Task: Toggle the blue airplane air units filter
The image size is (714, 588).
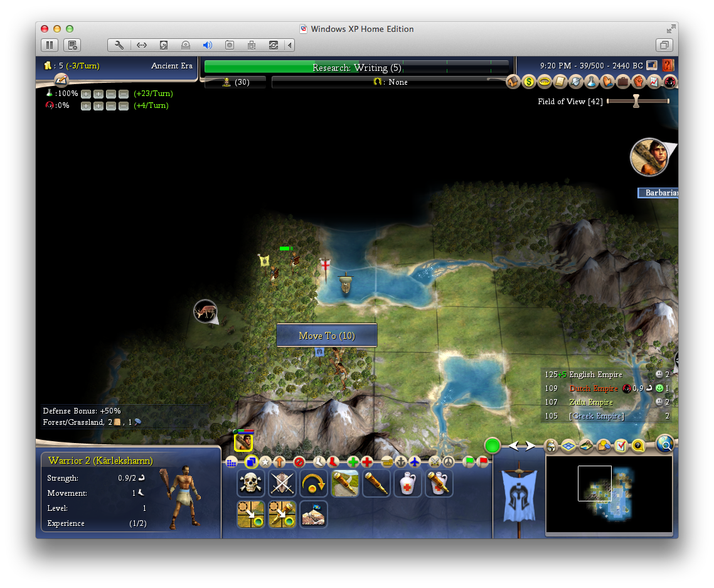Action: tap(415, 462)
